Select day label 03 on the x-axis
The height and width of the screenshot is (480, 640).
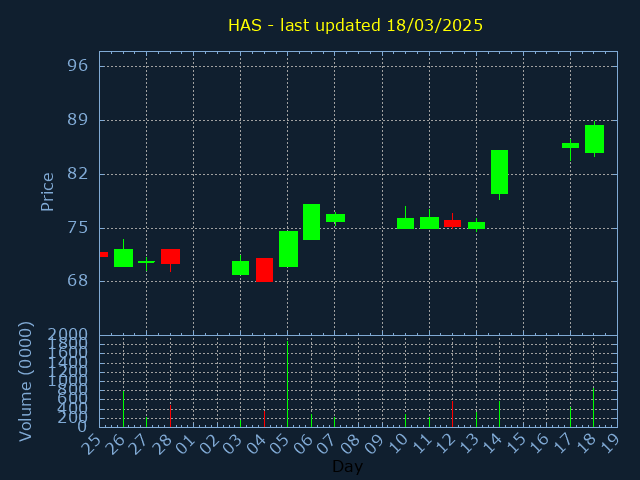pyautogui.click(x=232, y=444)
